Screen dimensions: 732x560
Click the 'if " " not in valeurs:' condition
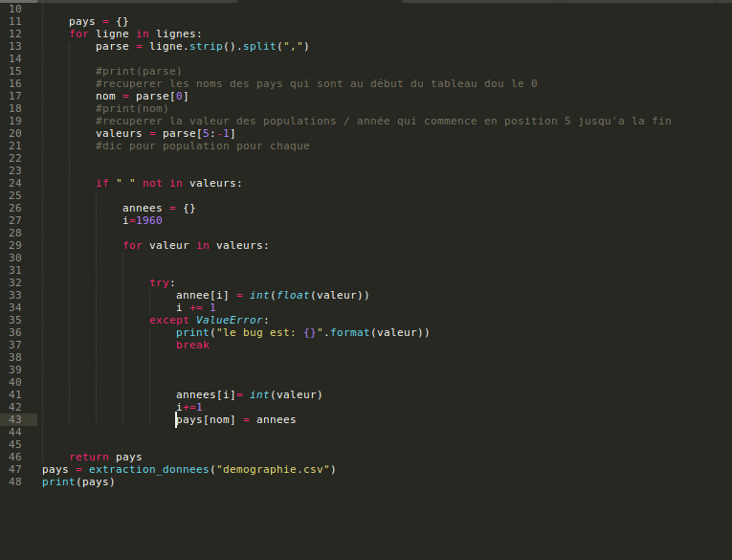[169, 184]
